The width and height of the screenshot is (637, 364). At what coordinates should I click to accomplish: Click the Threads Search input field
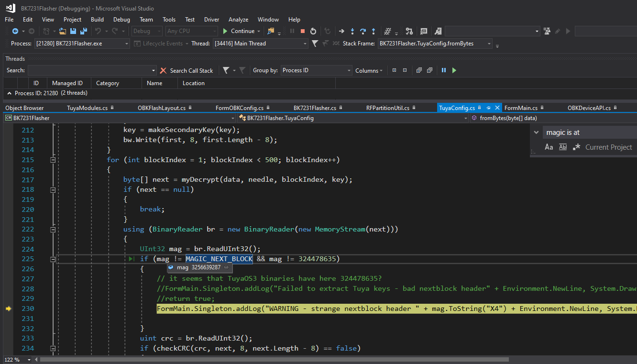[x=92, y=70]
